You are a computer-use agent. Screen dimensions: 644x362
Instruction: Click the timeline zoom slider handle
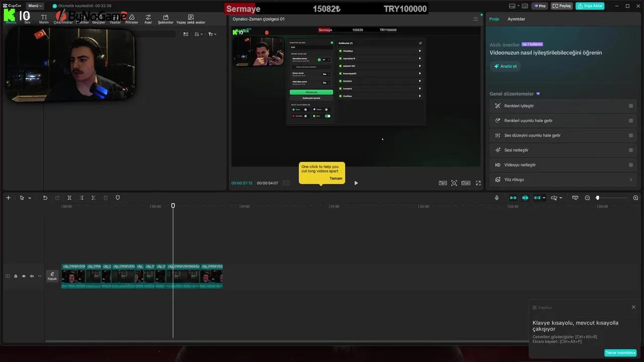598,198
